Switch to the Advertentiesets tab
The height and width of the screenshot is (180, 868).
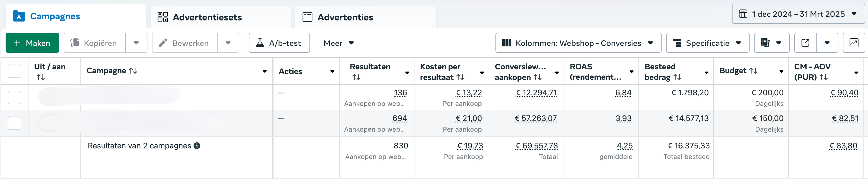pyautogui.click(x=220, y=17)
